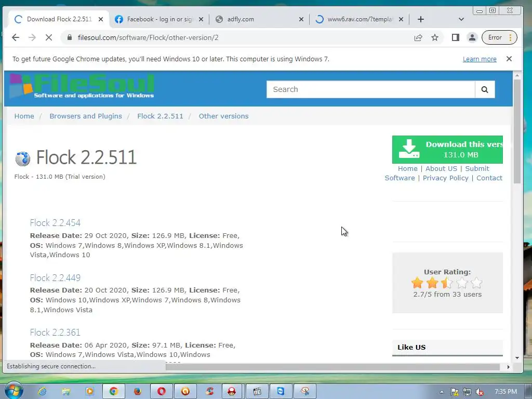This screenshot has width=532, height=399.
Task: Open Media Player Classic 321 taskbar icon
Action: pos(257,392)
